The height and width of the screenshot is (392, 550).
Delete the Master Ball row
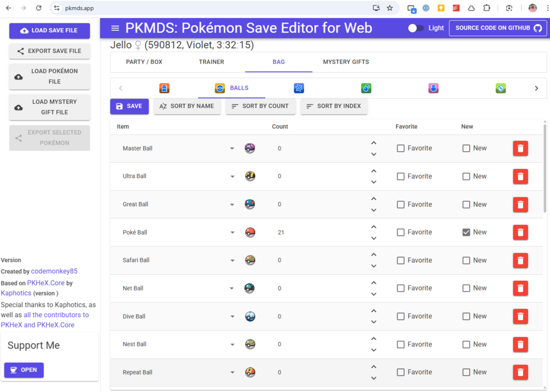click(x=520, y=148)
